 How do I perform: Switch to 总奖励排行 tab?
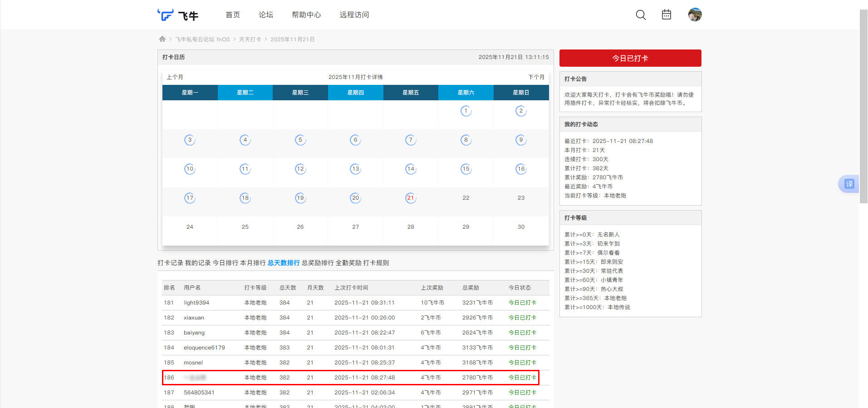click(x=318, y=263)
